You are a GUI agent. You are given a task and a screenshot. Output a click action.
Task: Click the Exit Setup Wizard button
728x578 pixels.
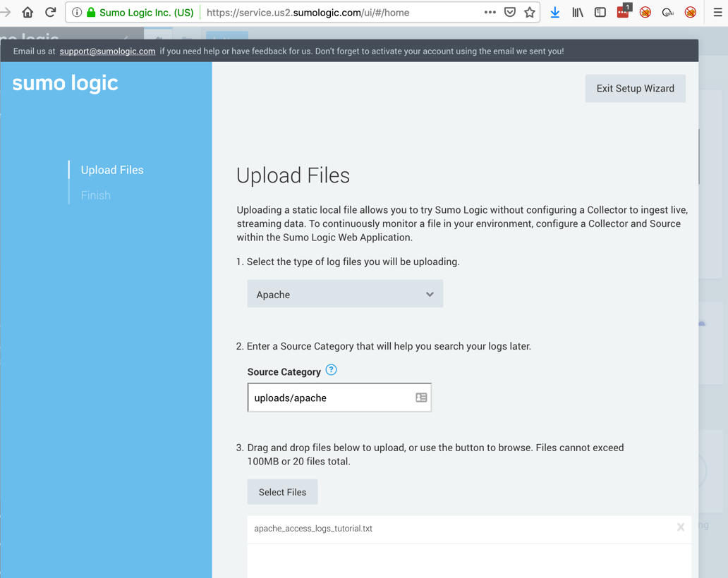point(635,88)
